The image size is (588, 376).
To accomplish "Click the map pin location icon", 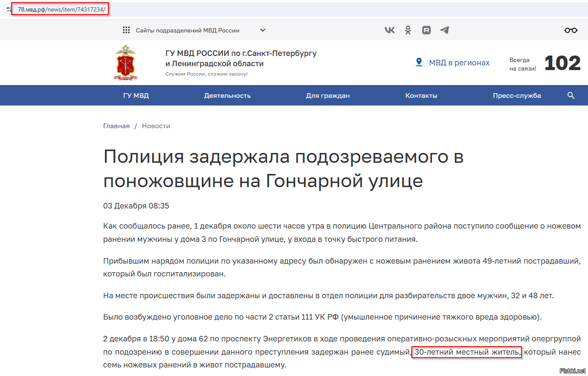I will (x=419, y=62).
